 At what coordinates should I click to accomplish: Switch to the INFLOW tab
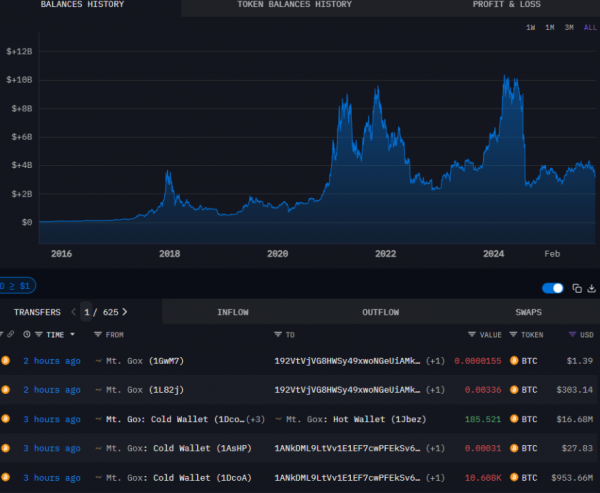click(232, 312)
